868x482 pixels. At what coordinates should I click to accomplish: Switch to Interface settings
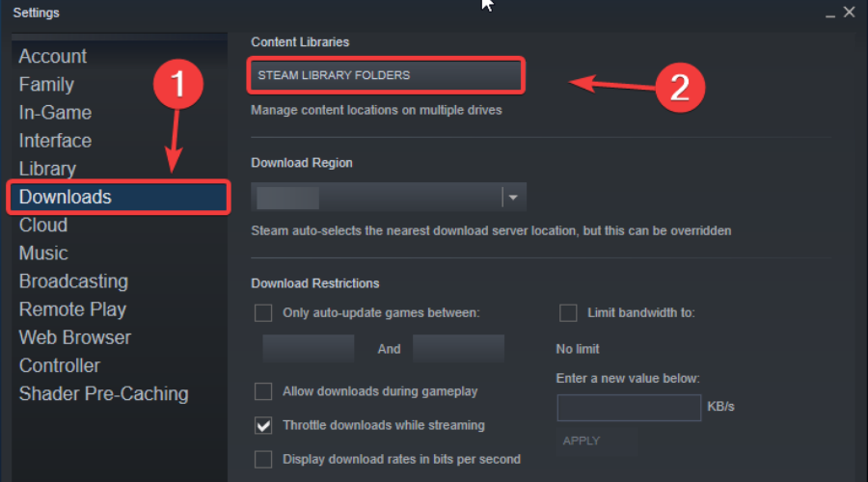55,141
